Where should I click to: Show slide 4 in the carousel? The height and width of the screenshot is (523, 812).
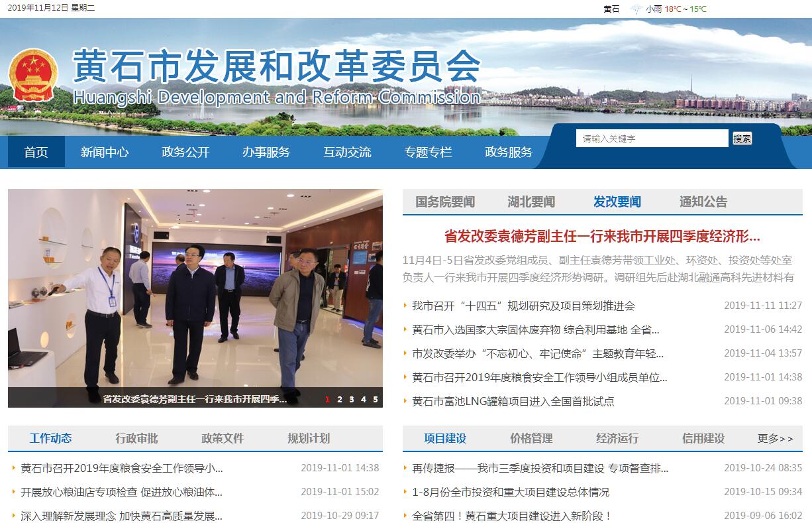click(363, 399)
